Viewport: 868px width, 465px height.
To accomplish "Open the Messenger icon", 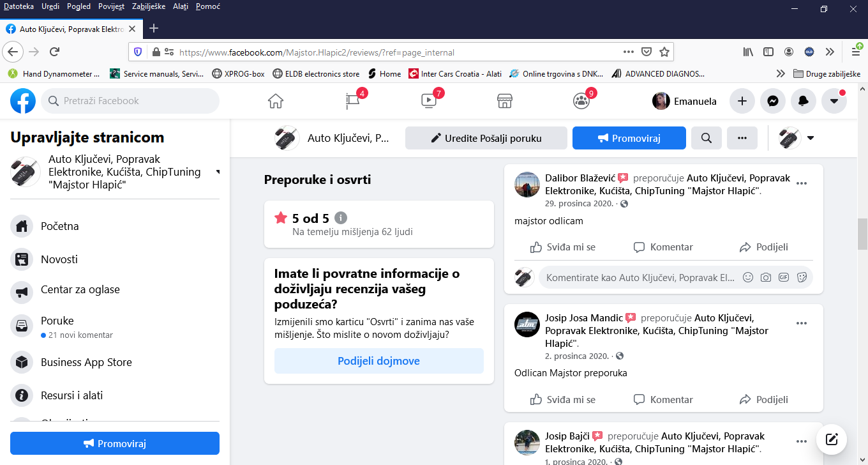I will (x=773, y=101).
